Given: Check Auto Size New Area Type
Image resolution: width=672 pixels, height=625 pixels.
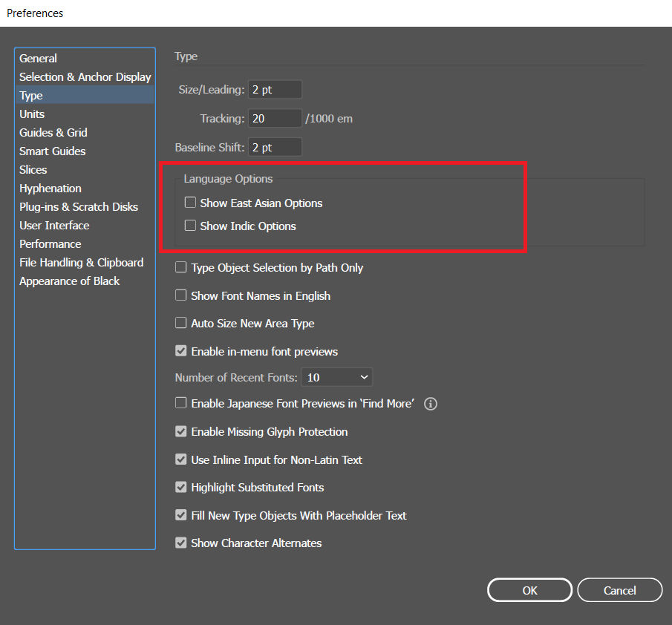Looking at the screenshot, I should point(180,324).
